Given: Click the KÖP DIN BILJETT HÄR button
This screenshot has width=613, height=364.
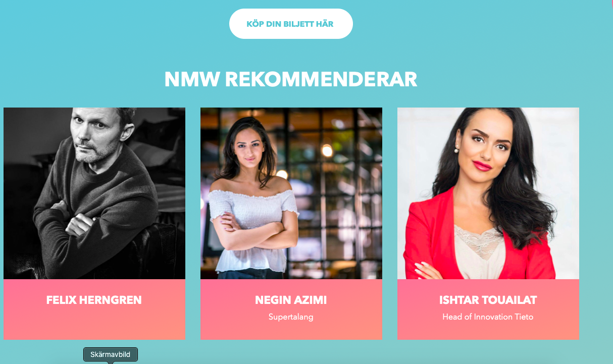Looking at the screenshot, I should [x=291, y=24].
